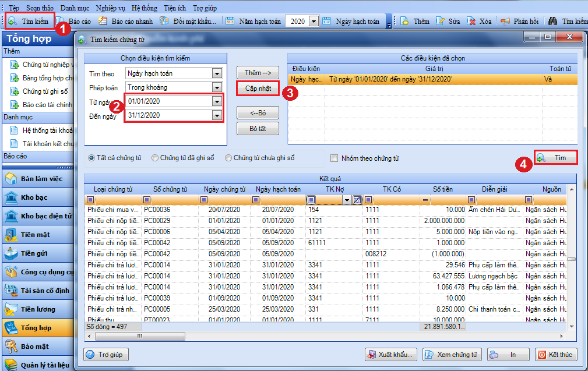Open the Bảo mật security module

point(38,347)
